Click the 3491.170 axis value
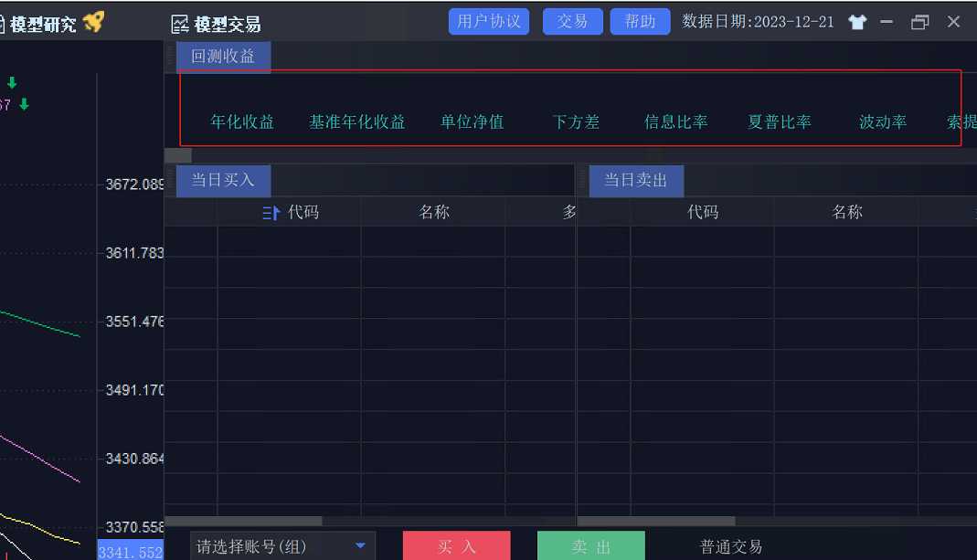This screenshot has width=977, height=560. point(134,390)
